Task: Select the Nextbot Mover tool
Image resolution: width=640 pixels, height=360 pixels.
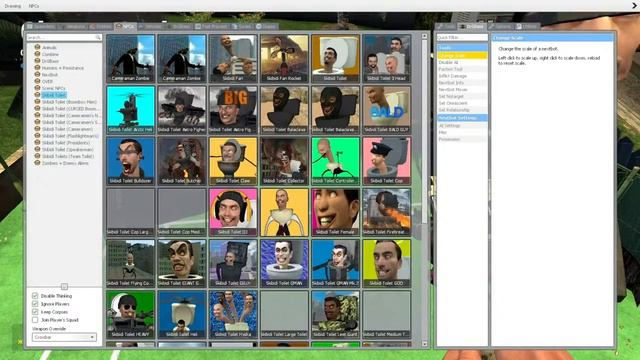Action: point(462,89)
